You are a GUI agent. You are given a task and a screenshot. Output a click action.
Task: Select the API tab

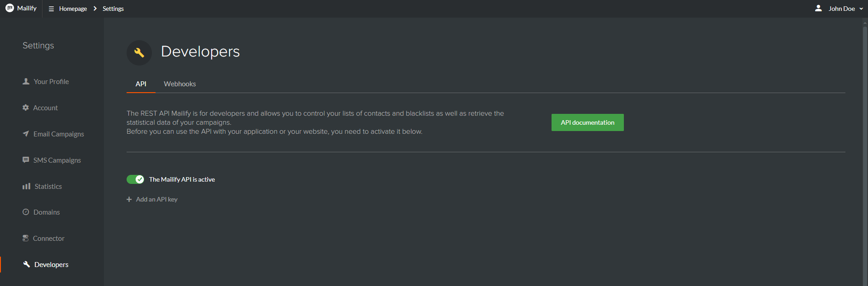(x=141, y=84)
